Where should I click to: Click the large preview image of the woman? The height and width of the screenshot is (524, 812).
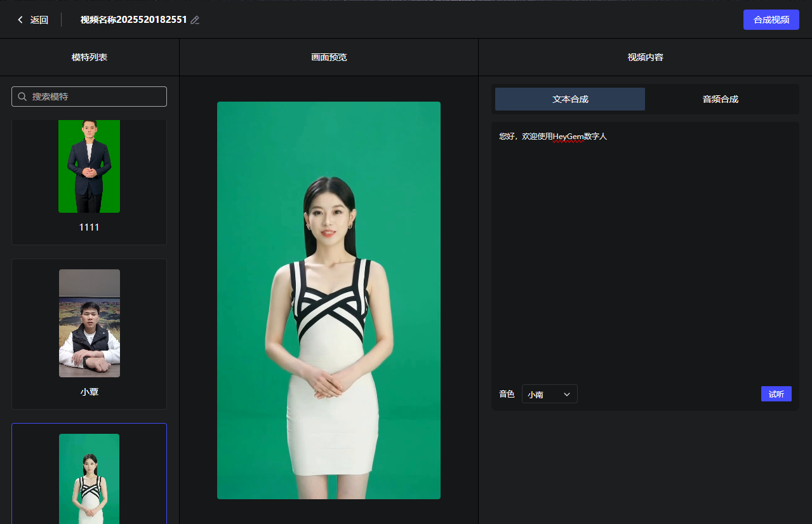(329, 300)
